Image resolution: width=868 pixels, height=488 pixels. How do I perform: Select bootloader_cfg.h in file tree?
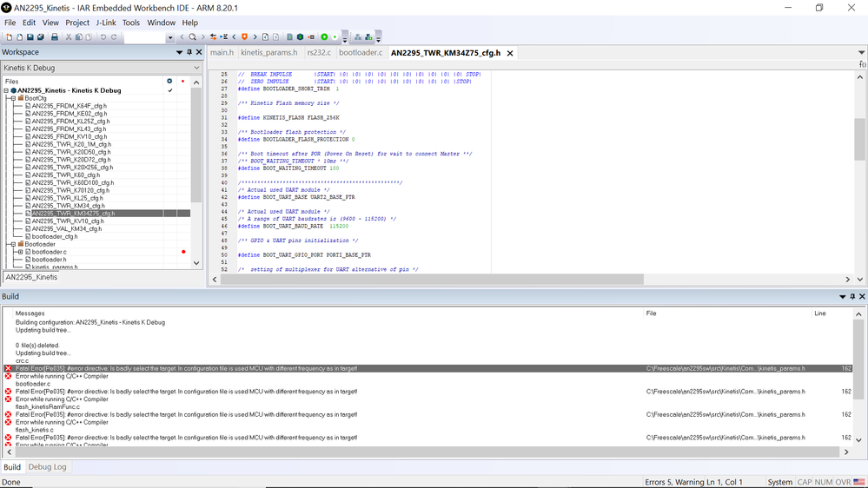pos(55,236)
